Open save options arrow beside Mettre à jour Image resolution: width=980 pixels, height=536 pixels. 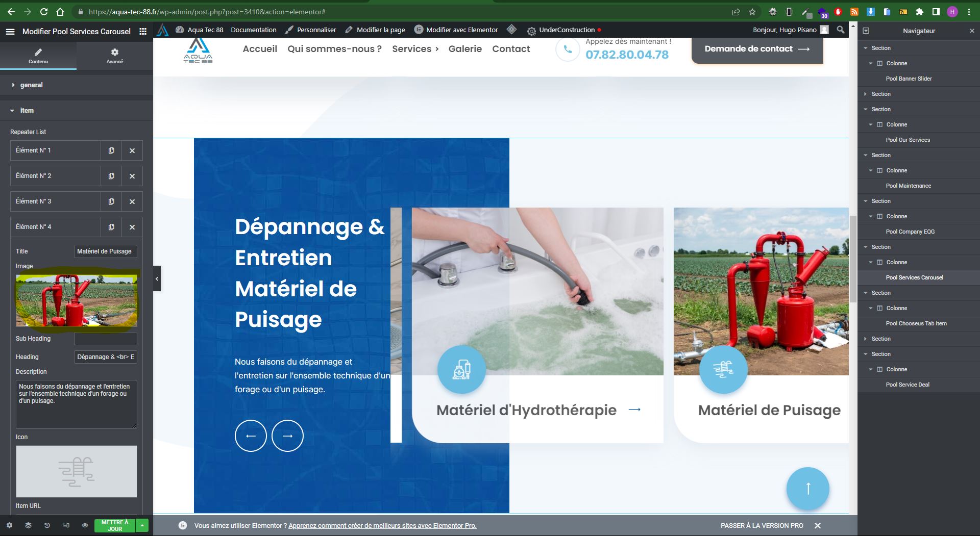tap(142, 525)
